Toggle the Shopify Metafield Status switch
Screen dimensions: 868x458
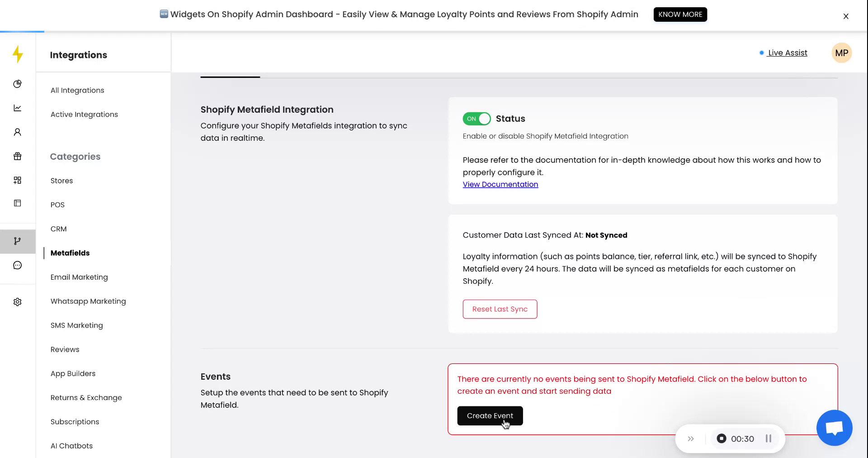click(476, 119)
